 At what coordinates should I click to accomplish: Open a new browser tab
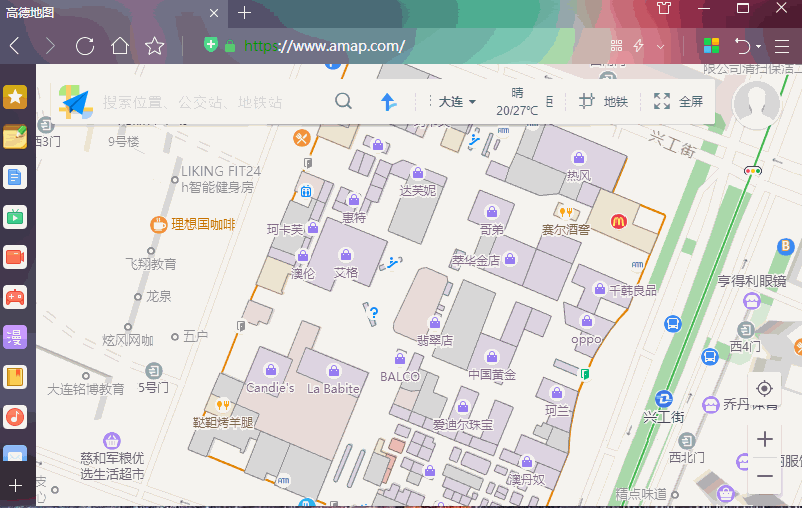click(244, 13)
